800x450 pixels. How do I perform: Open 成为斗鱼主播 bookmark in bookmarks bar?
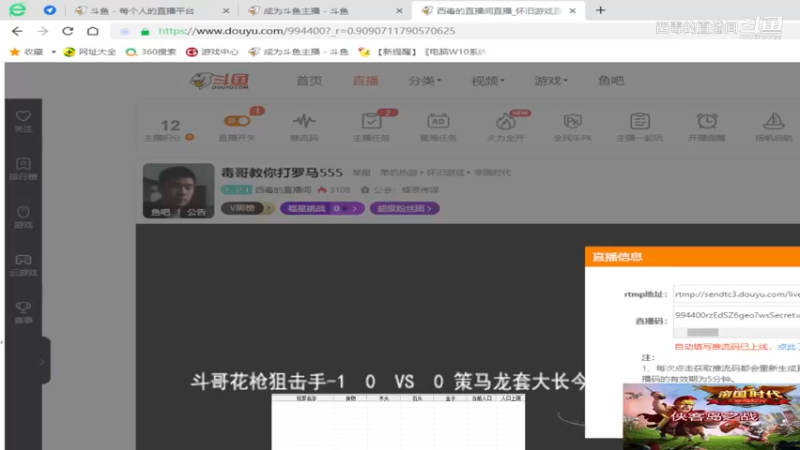(x=298, y=52)
